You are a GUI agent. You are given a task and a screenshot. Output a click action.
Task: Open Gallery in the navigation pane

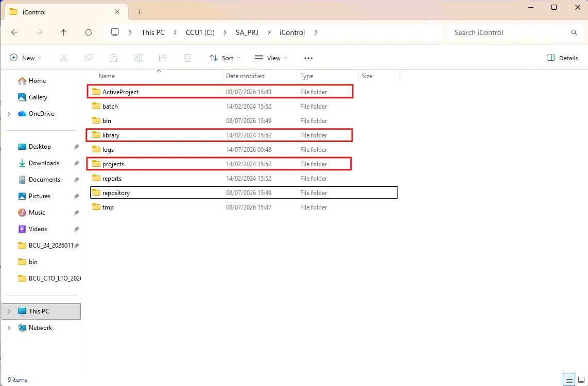pyautogui.click(x=38, y=97)
